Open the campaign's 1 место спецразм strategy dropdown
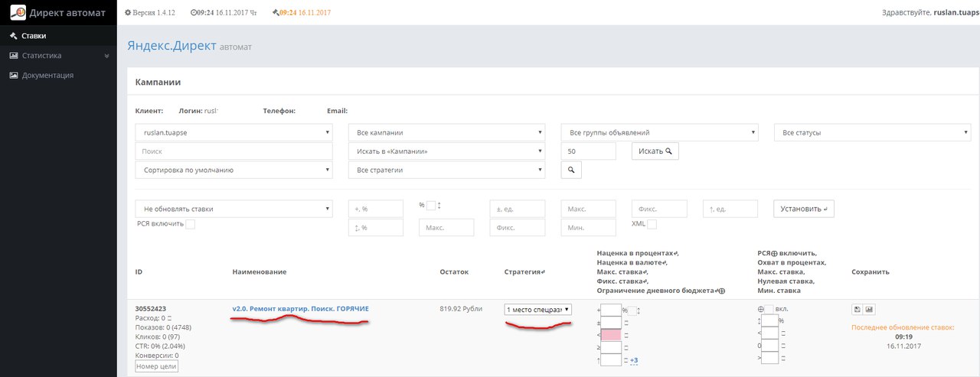Image resolution: width=980 pixels, height=377 pixels. click(x=537, y=310)
